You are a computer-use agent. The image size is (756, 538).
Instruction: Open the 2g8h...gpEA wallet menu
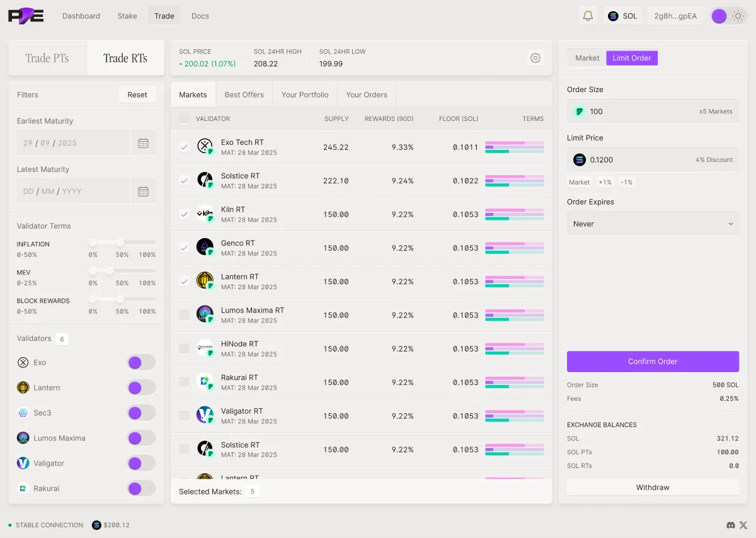click(675, 16)
